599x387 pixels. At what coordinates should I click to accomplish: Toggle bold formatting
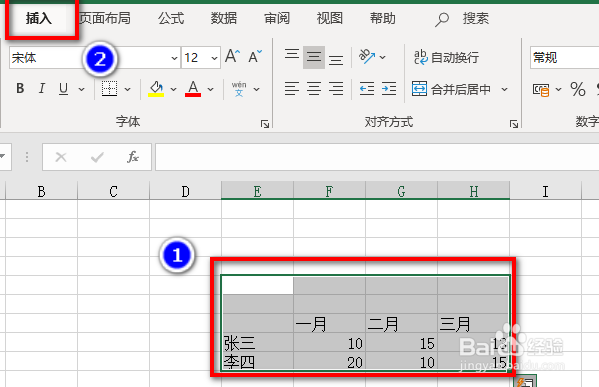(20, 89)
